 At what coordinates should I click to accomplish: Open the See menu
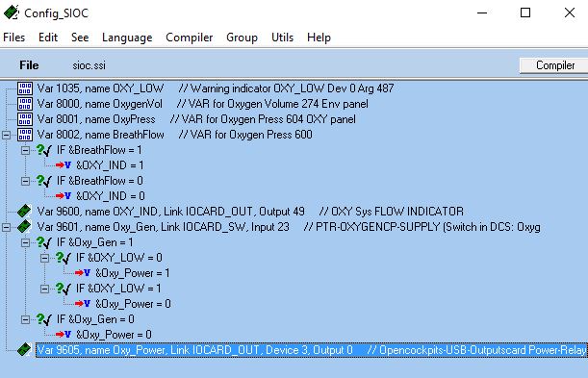[80, 38]
